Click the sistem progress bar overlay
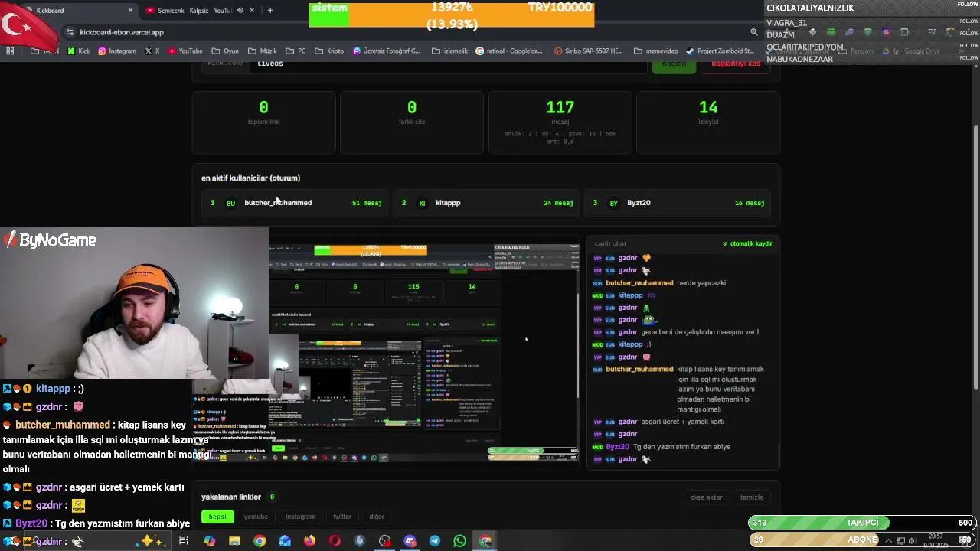This screenshot has width=980, height=551. (452, 15)
